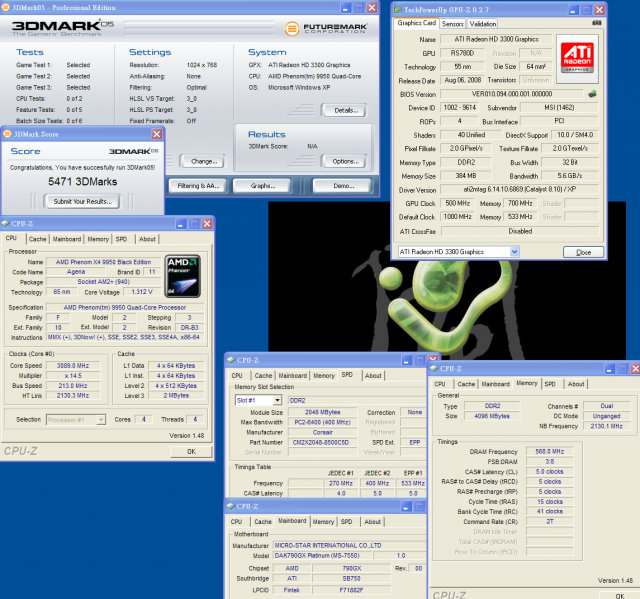640x599 pixels.
Task: Click the Driver Version field in GPU-Z
Action: [x=520, y=189]
